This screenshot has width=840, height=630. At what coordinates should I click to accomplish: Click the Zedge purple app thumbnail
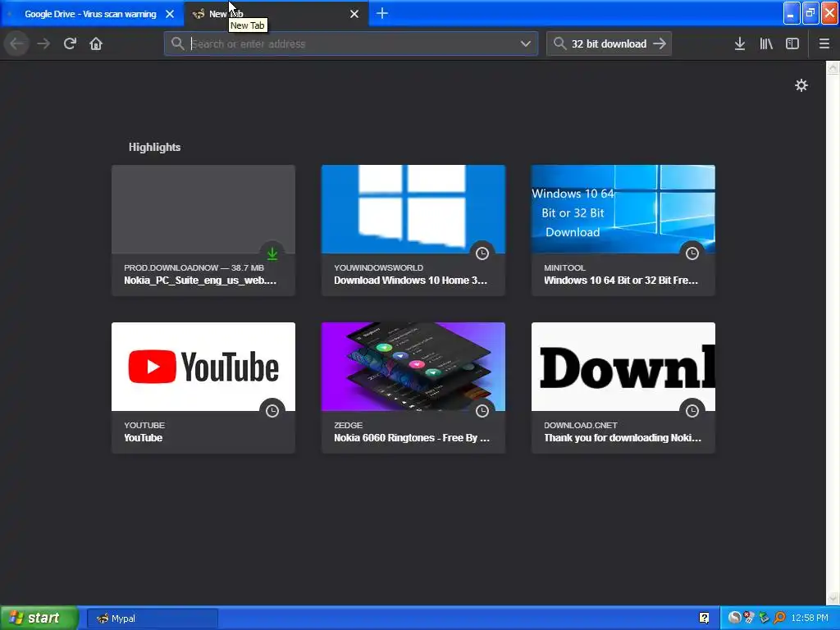[x=413, y=367]
